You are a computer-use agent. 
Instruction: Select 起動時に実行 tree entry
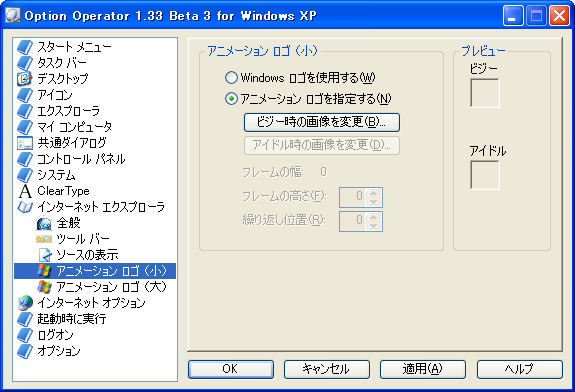point(72,319)
